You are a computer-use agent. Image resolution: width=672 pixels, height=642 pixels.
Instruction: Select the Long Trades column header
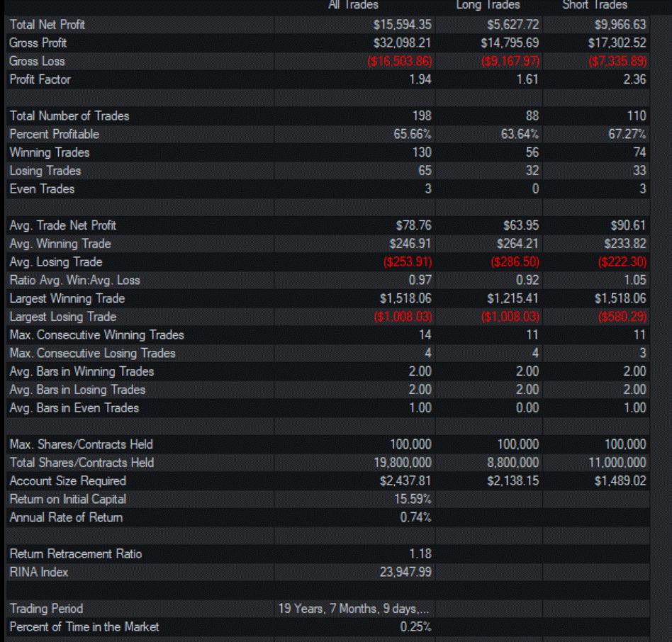pyautogui.click(x=488, y=5)
